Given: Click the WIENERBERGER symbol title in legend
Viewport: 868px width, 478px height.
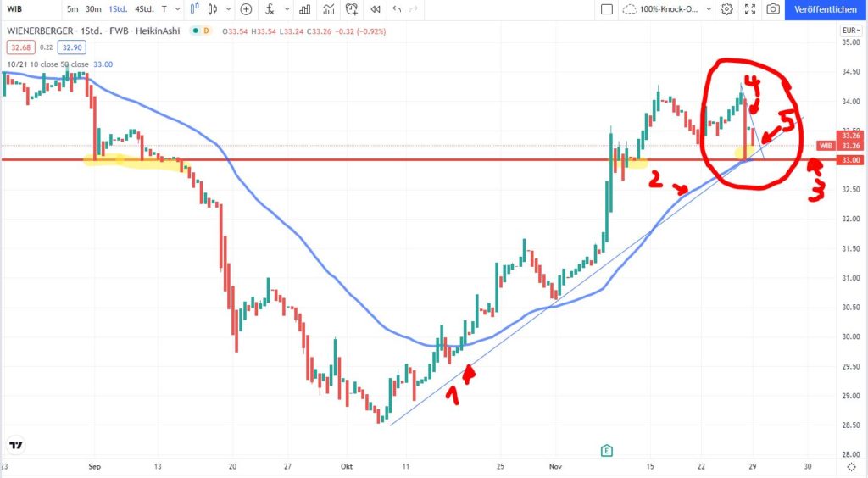Looking at the screenshot, I should (40, 31).
